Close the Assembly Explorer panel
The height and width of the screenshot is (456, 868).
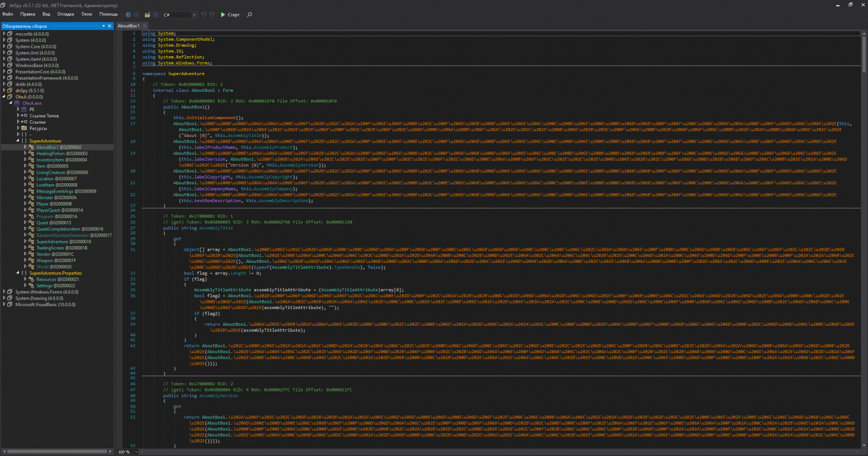[x=109, y=26]
